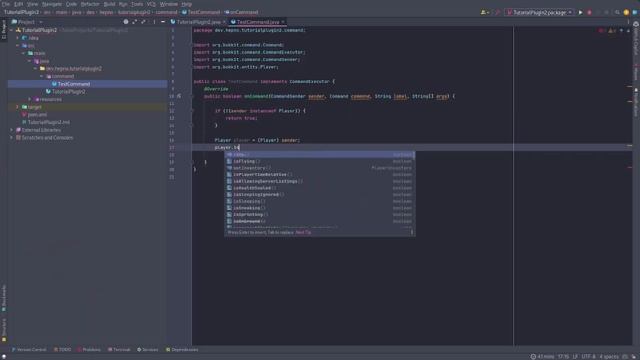This screenshot has width=640, height=360.
Task: Expand the target folder
Action: 18,107
